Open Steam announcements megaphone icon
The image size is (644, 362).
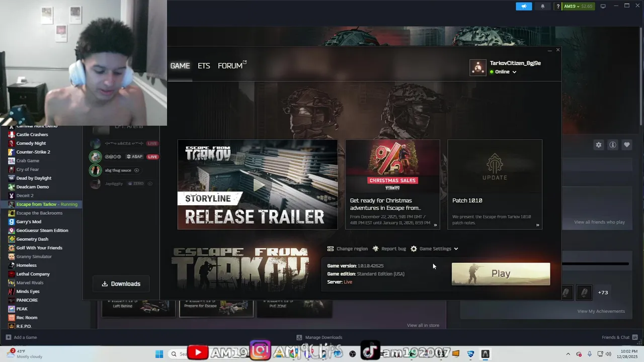[524, 6]
